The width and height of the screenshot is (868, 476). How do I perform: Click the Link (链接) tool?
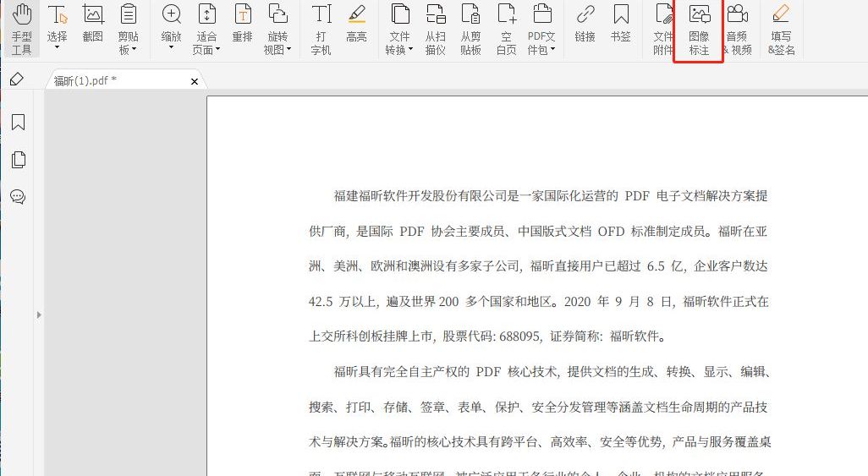click(x=585, y=23)
